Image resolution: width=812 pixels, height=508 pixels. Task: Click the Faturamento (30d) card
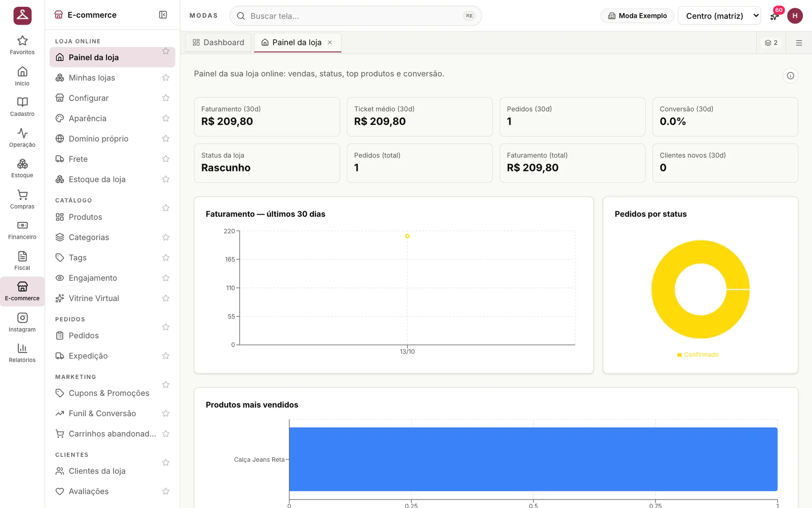click(267, 117)
